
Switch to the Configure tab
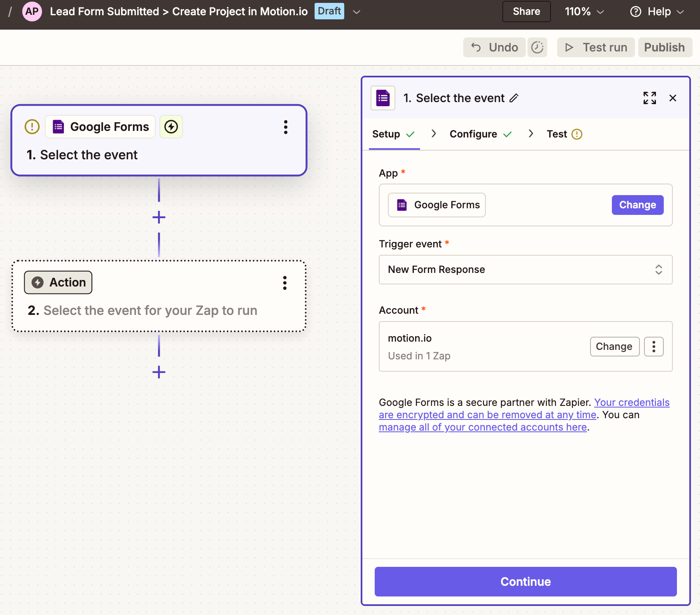point(481,134)
